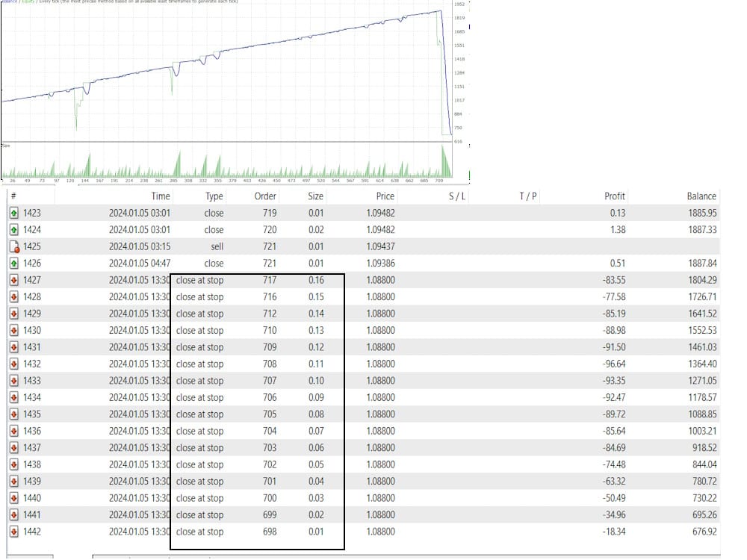This screenshot has width=747, height=560.
Task: Click the red arrow icon on row 1442
Action: click(14, 532)
